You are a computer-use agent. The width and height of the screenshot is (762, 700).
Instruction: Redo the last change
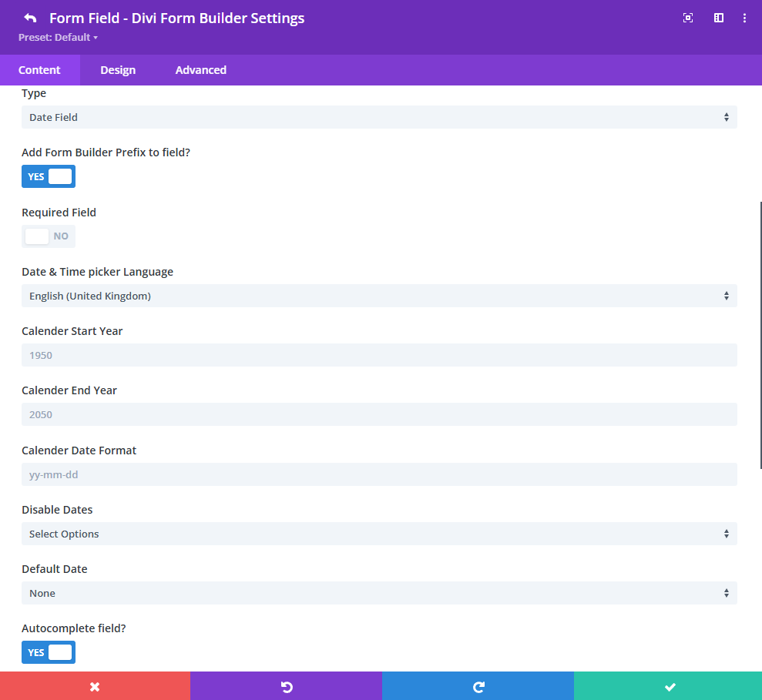click(478, 685)
